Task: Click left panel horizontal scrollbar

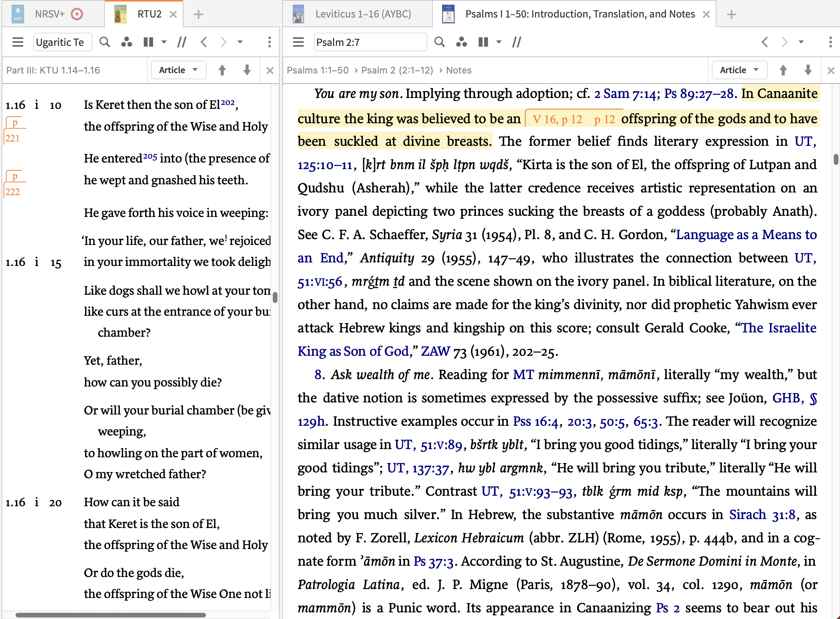Action: point(110,615)
